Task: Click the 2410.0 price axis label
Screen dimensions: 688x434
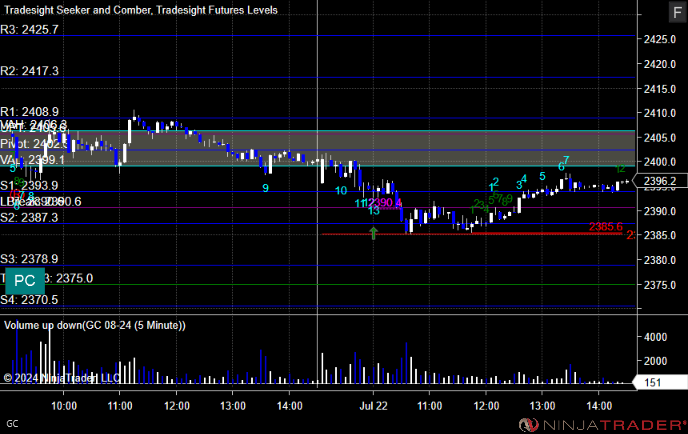Action: [x=659, y=113]
